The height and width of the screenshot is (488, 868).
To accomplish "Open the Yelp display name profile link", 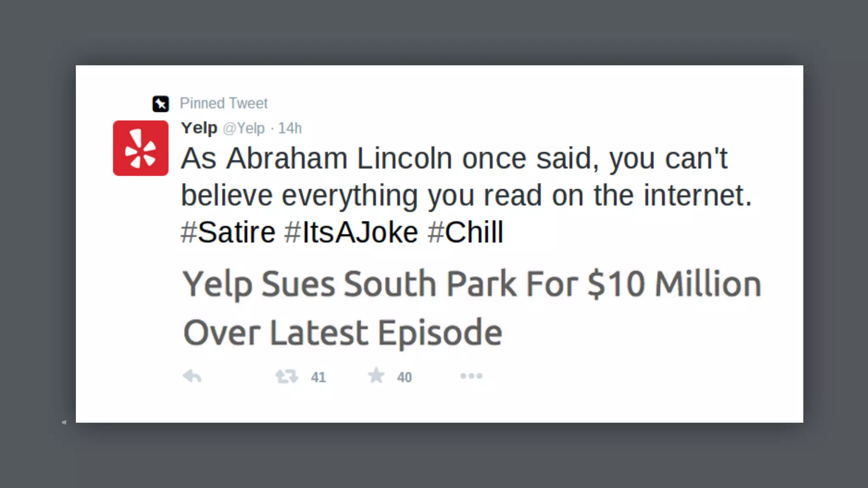I will coord(199,128).
